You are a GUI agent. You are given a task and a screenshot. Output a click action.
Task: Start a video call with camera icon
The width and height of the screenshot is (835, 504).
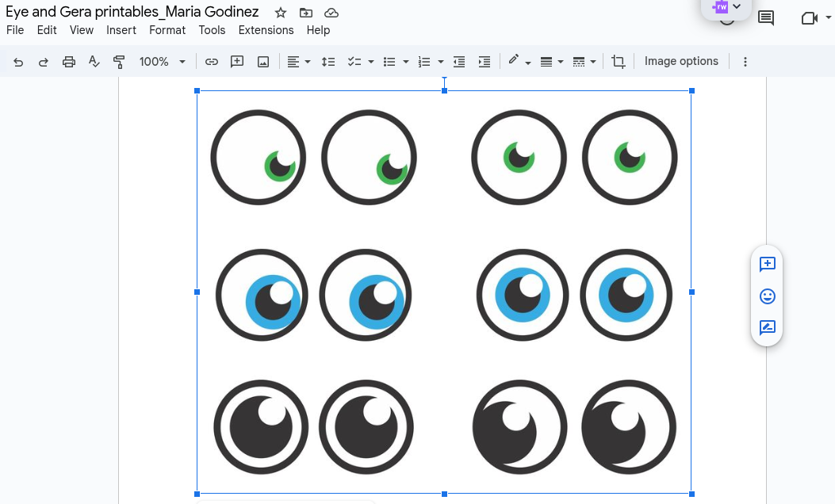(x=809, y=19)
